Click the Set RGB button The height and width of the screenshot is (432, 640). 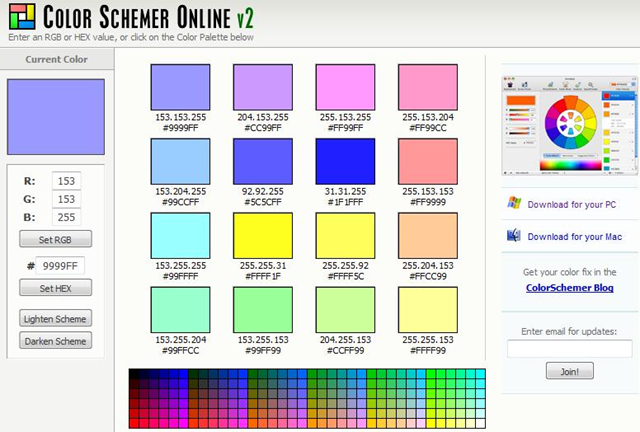[56, 239]
